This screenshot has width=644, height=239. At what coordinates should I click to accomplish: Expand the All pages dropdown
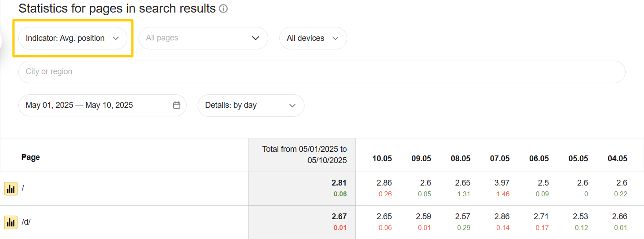(203, 38)
